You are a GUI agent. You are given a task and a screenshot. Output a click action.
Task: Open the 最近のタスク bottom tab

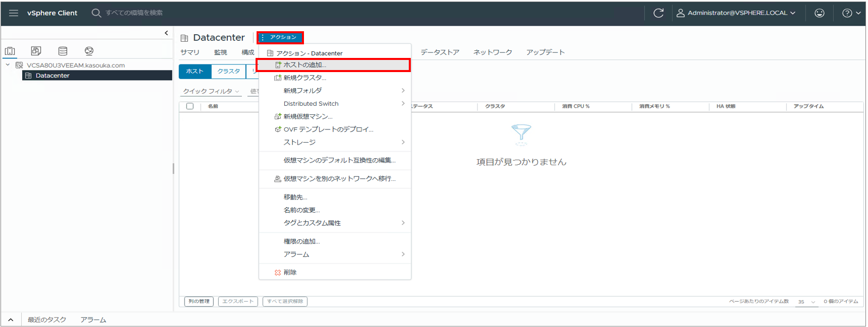click(47, 320)
